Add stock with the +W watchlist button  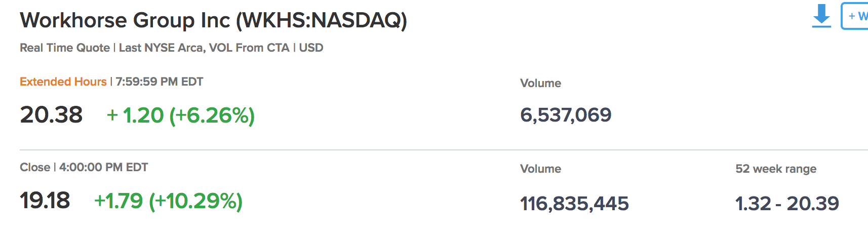click(855, 16)
